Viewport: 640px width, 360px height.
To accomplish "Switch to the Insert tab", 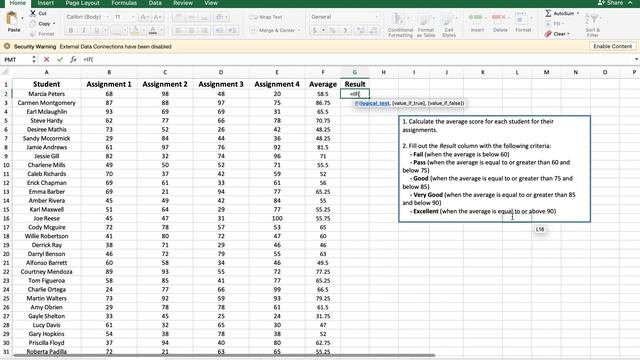I will tap(45, 3).
